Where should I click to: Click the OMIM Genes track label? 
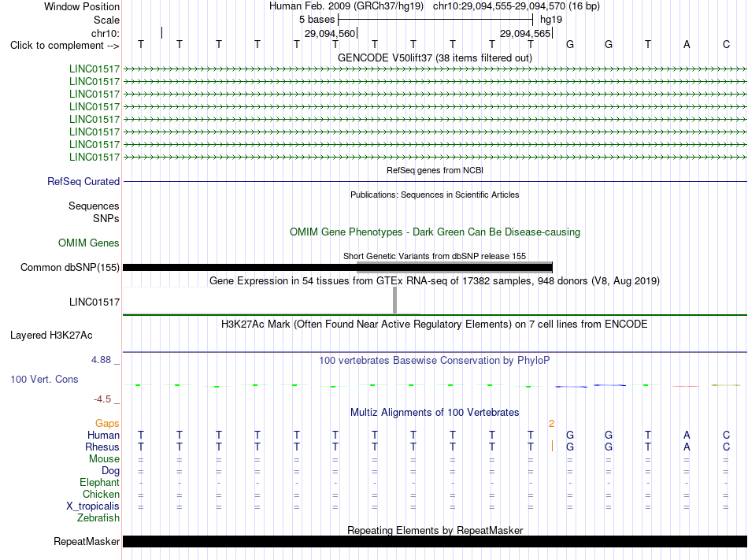click(88, 243)
